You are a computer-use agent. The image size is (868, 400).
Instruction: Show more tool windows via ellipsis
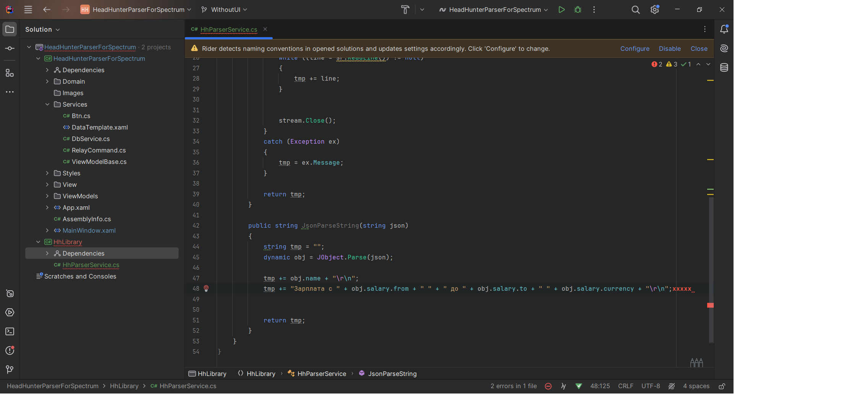(10, 92)
